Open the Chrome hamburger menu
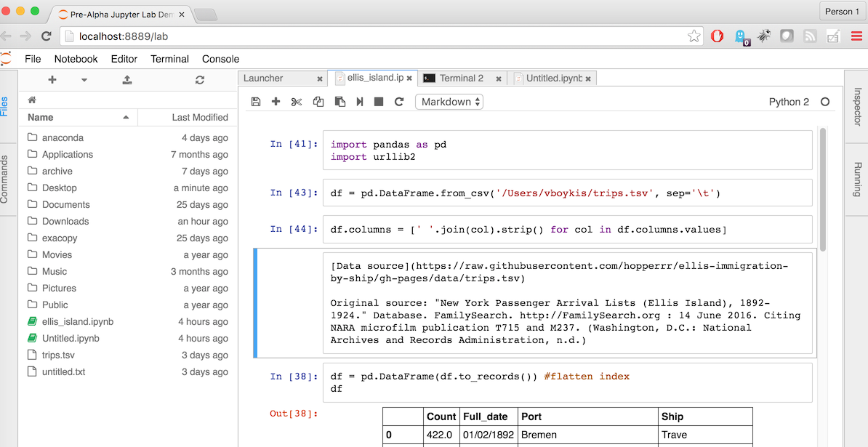This screenshot has width=868, height=447. tap(856, 36)
